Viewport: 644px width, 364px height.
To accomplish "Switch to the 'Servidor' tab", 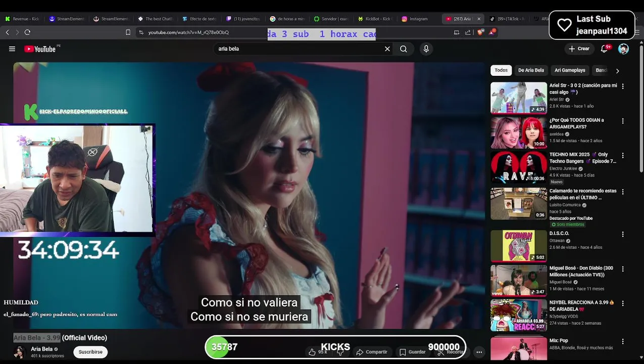I will click(332, 19).
